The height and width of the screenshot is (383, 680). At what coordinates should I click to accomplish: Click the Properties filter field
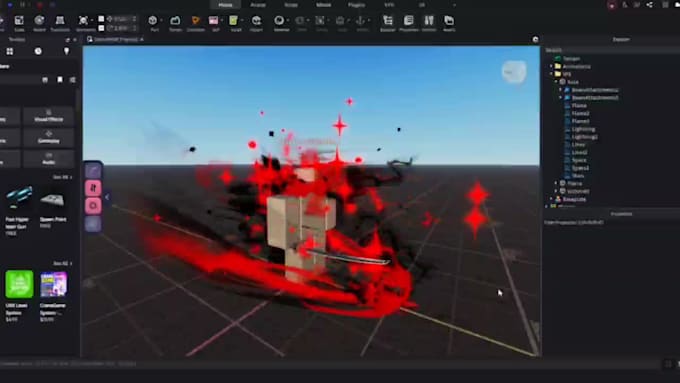click(611, 222)
